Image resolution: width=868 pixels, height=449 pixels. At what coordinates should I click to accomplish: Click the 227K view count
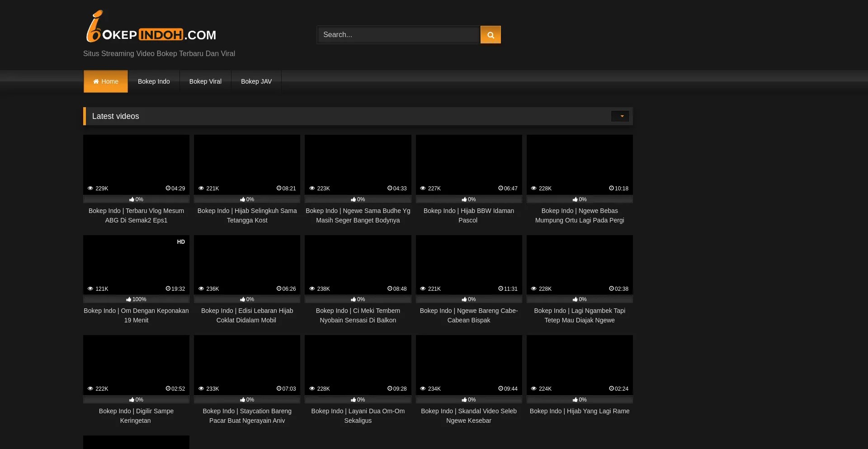pos(434,189)
